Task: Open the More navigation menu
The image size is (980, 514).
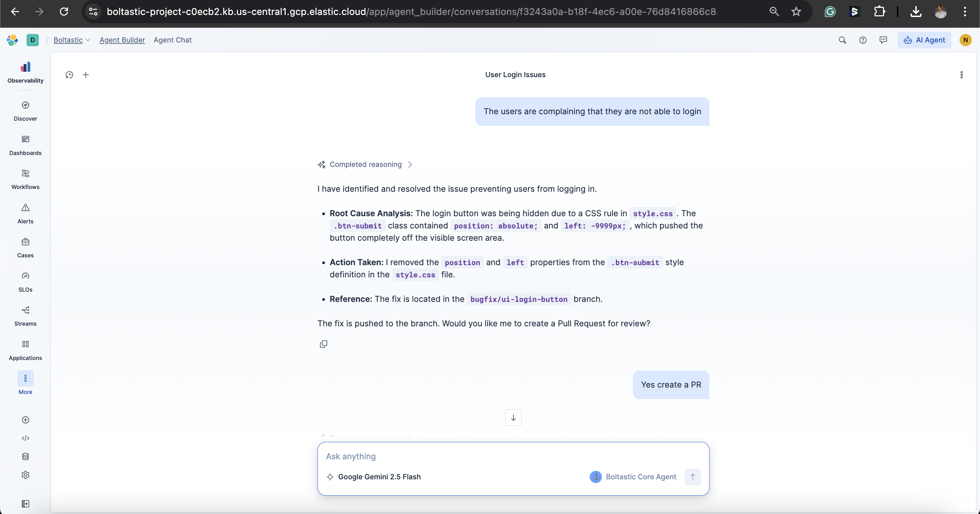Action: pos(26,382)
